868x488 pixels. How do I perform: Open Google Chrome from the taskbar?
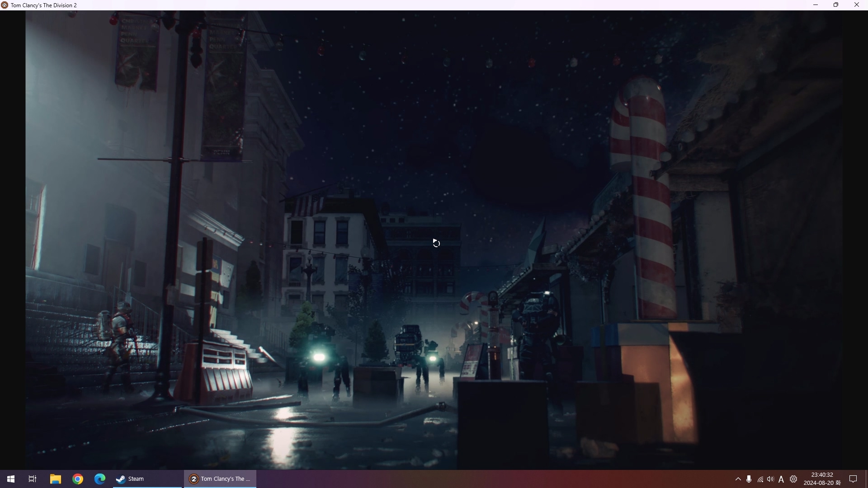tap(78, 479)
